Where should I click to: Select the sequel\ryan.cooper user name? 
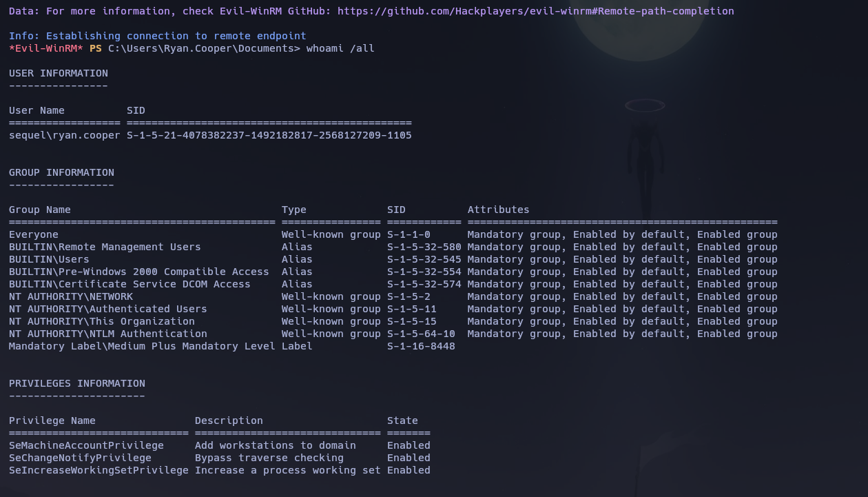(x=64, y=135)
